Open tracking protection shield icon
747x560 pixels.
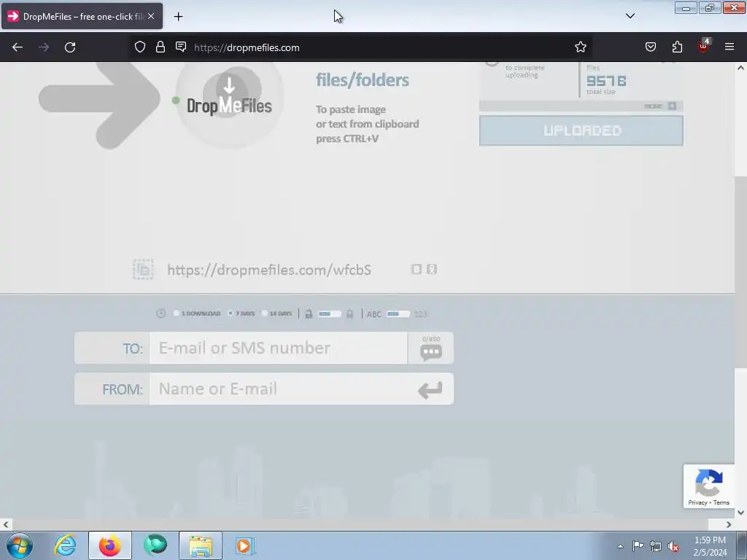[x=139, y=47]
